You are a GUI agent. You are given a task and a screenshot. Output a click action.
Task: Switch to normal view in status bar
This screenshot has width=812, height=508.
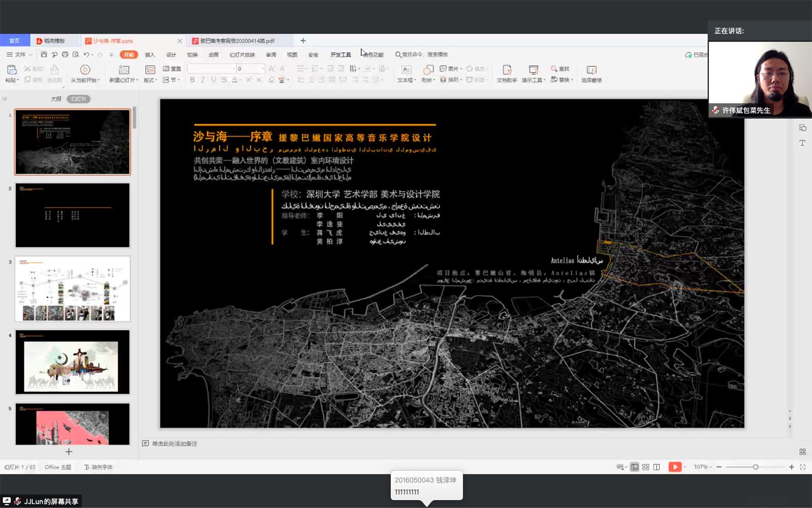click(634, 467)
